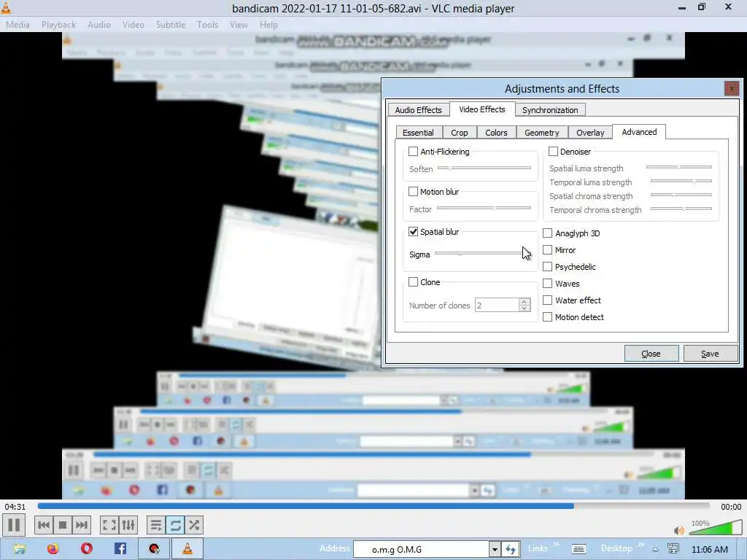The image size is (747, 560).
Task: Open the Tools menu
Action: tap(208, 25)
